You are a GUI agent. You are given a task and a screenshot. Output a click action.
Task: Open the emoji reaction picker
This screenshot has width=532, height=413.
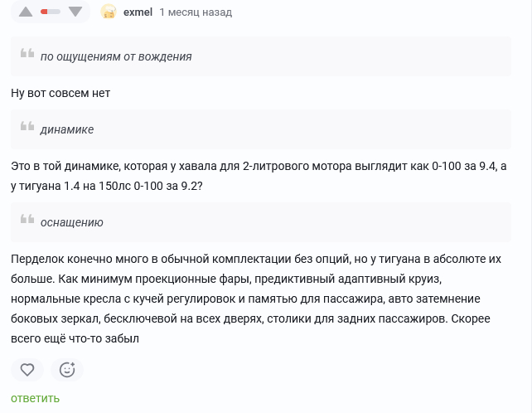tap(67, 370)
